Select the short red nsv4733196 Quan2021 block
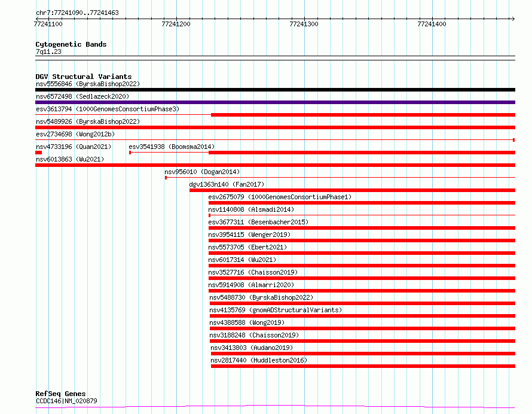Viewport: 532px width, 414px height. click(x=38, y=153)
